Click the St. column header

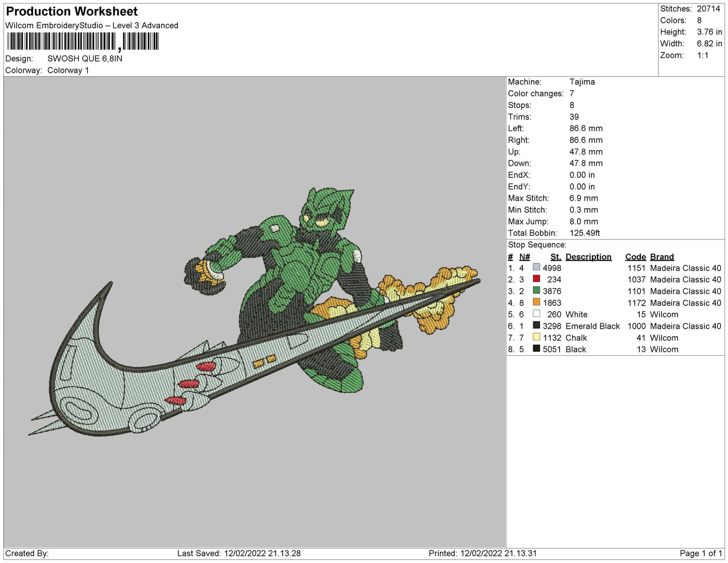point(555,257)
